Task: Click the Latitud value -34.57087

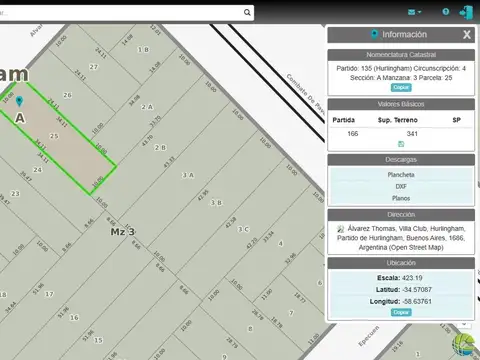Action: pos(417,289)
